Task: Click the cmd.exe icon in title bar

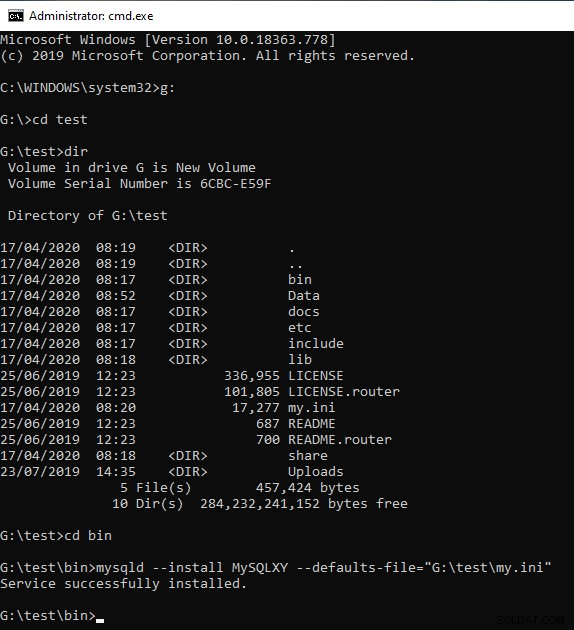Action: point(16,16)
